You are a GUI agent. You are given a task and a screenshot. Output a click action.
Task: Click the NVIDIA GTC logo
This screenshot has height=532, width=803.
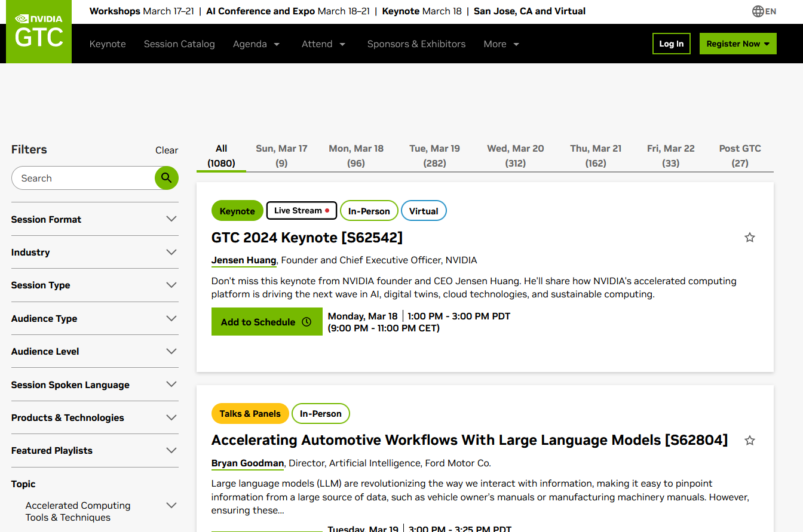tap(39, 32)
